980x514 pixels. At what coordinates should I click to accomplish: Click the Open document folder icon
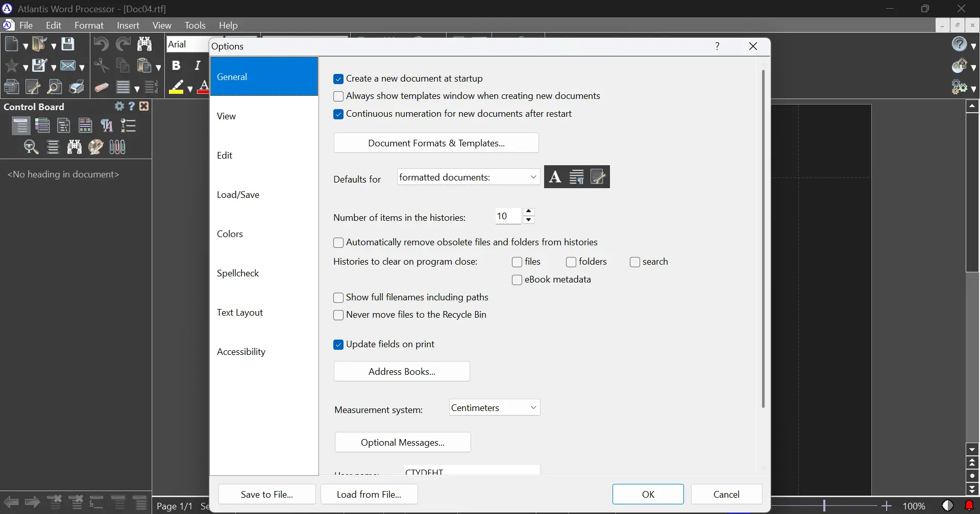click(39, 44)
